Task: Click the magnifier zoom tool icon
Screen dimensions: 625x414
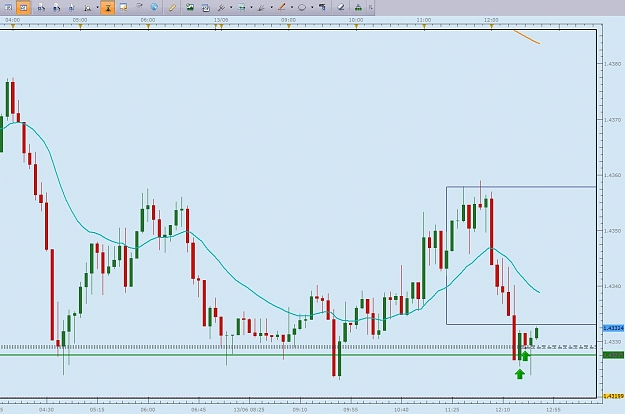Action: pos(87,7)
